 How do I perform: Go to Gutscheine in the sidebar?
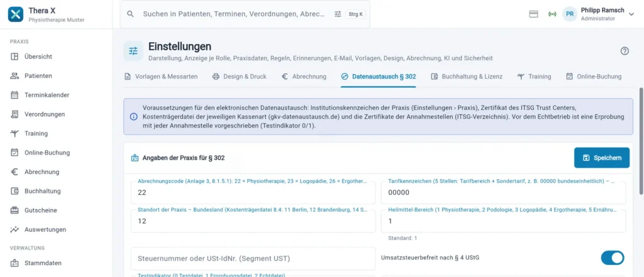[56, 210]
